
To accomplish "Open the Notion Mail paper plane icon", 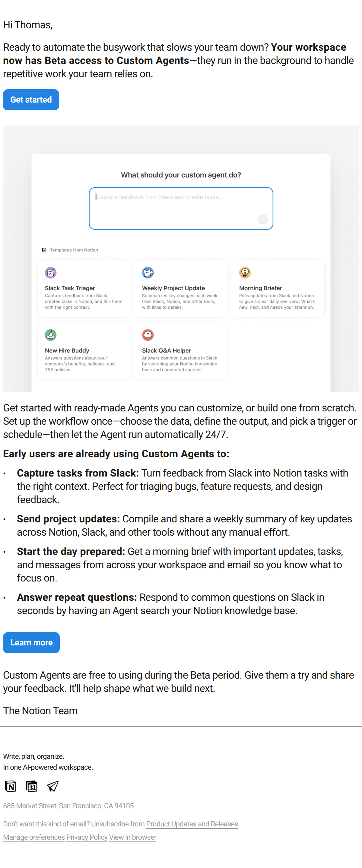I will (x=52, y=786).
